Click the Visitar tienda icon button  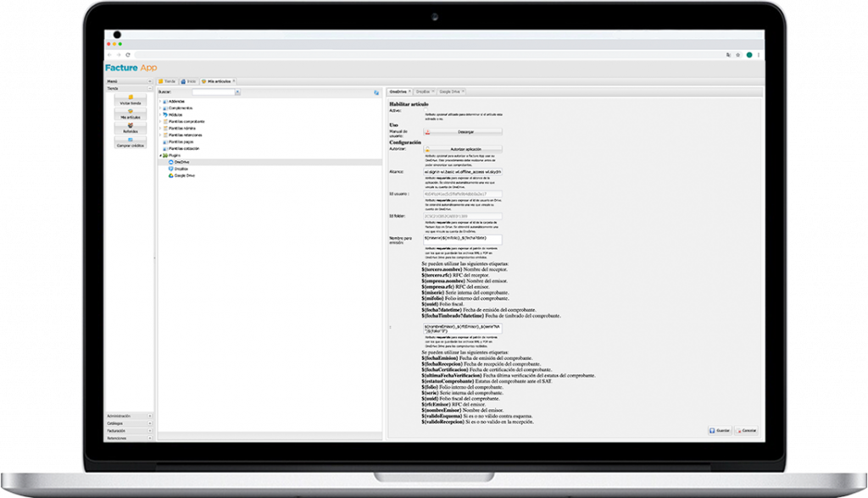tap(130, 100)
